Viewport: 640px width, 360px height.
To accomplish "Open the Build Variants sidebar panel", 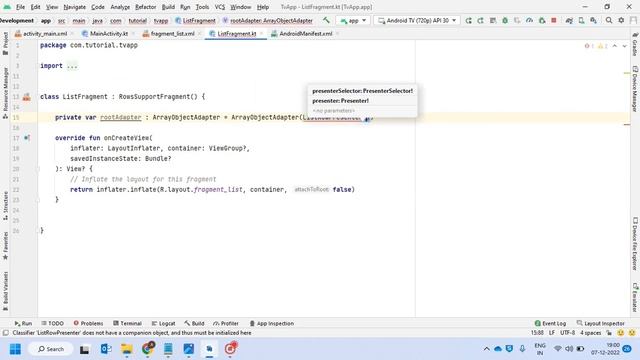I will [x=5, y=291].
